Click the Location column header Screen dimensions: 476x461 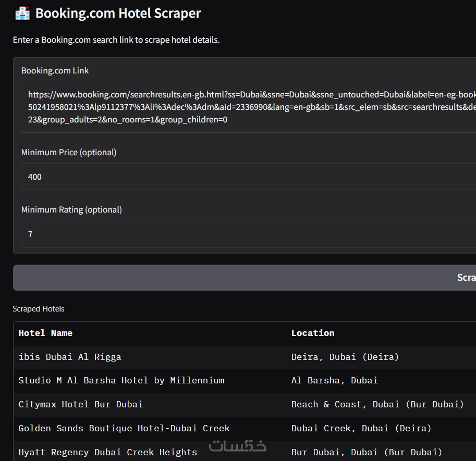point(313,333)
